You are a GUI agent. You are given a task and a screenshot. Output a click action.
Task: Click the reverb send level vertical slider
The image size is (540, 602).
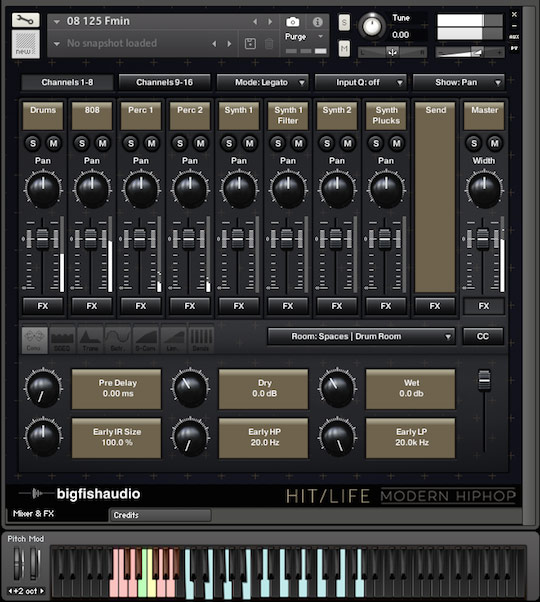coord(484,380)
